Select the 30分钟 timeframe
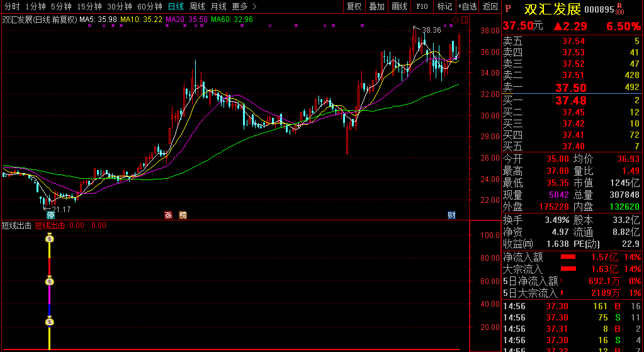This screenshot has height=352, width=644. coord(120,6)
